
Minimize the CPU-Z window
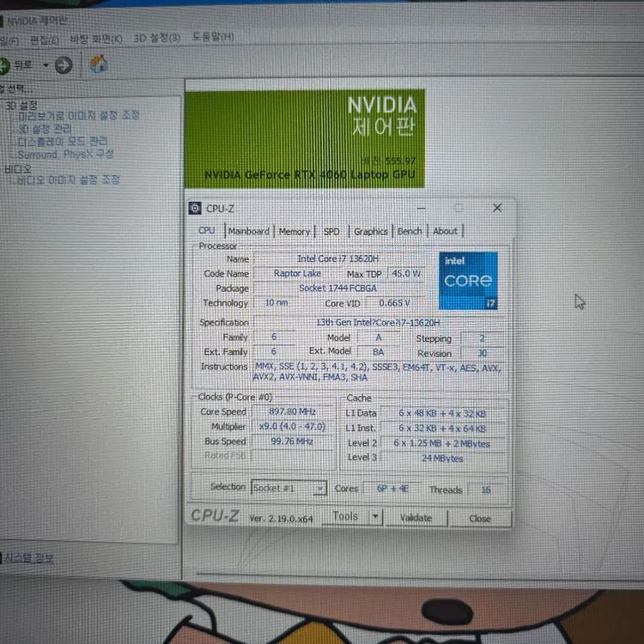coord(421,209)
